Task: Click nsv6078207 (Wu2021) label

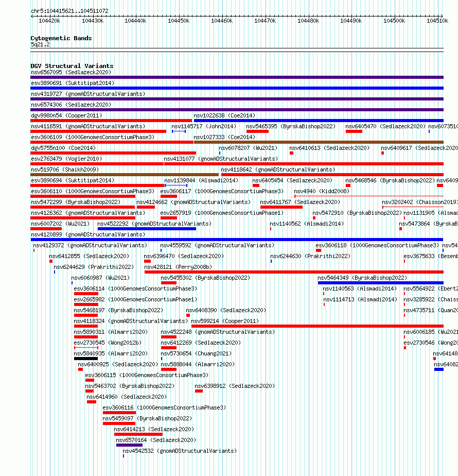Action: click(248, 148)
